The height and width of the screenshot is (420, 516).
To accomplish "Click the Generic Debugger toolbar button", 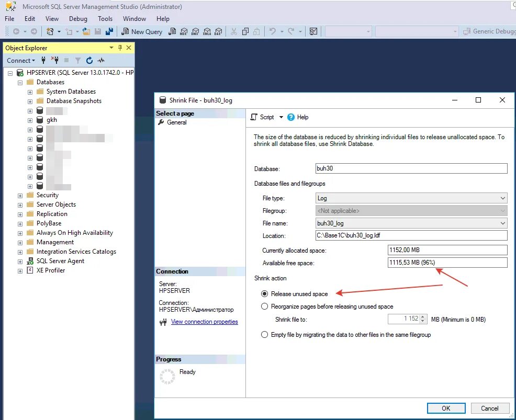I will click(489, 31).
